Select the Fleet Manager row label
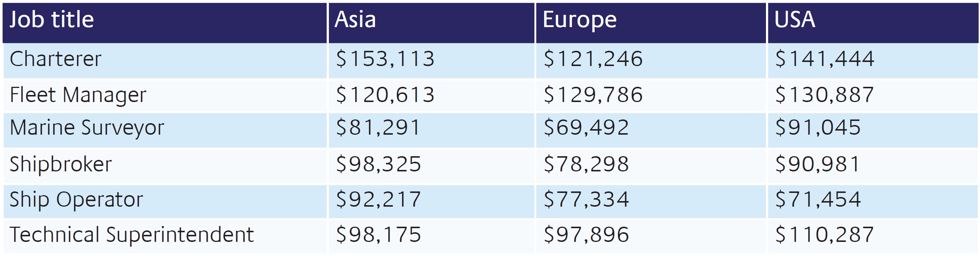 click(78, 95)
